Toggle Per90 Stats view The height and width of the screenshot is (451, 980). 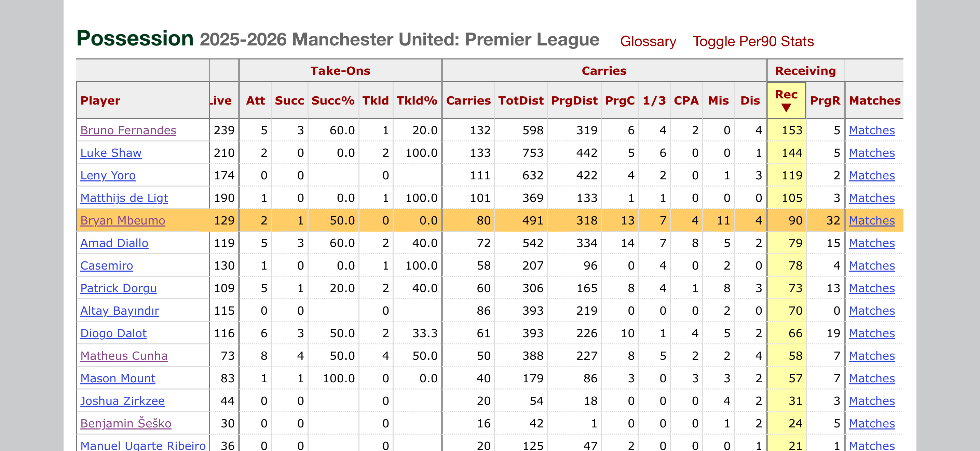[x=753, y=41]
